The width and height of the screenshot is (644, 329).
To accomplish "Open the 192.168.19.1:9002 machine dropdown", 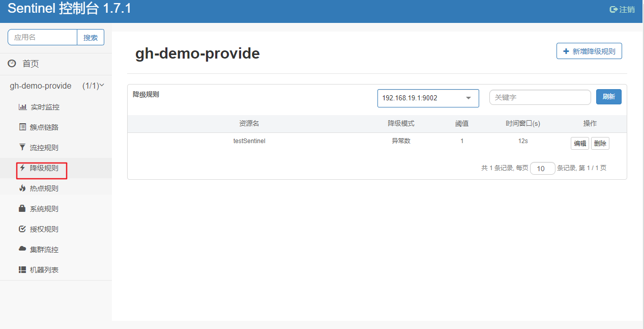I will point(428,98).
